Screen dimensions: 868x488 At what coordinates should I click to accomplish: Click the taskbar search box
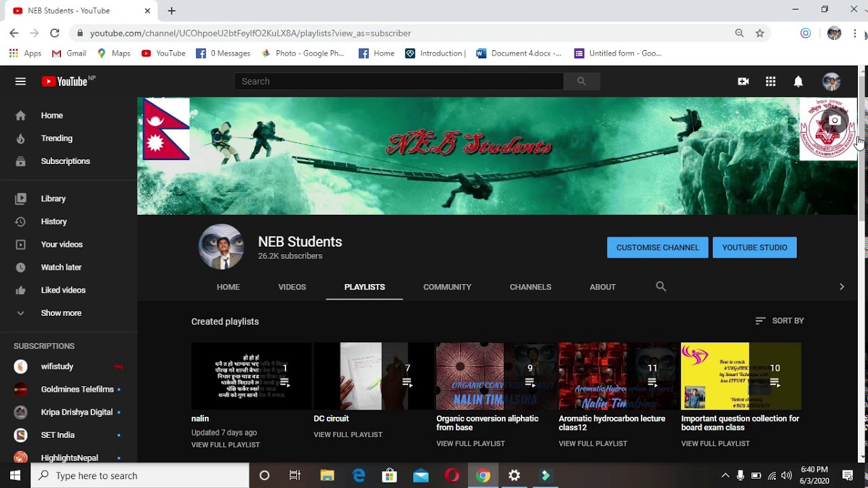point(140,476)
